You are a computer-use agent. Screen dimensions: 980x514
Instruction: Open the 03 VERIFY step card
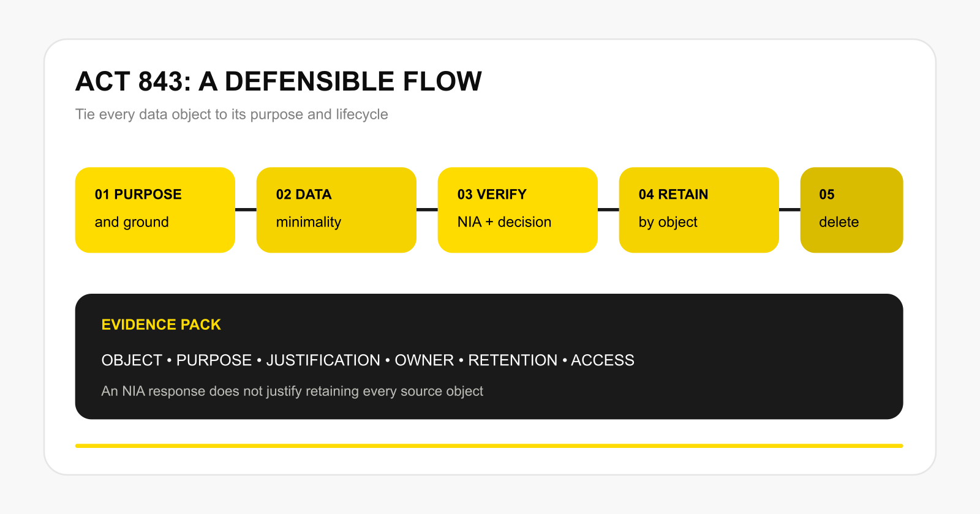tap(518, 210)
